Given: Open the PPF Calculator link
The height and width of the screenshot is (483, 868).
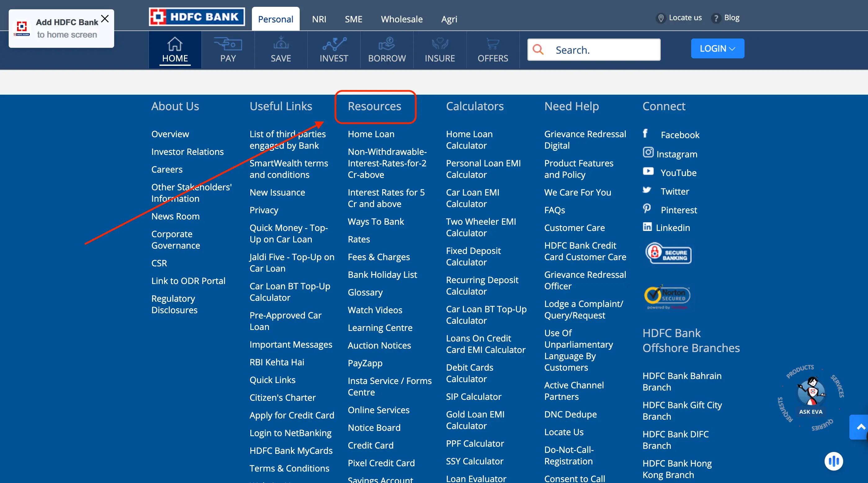Looking at the screenshot, I should (x=475, y=443).
